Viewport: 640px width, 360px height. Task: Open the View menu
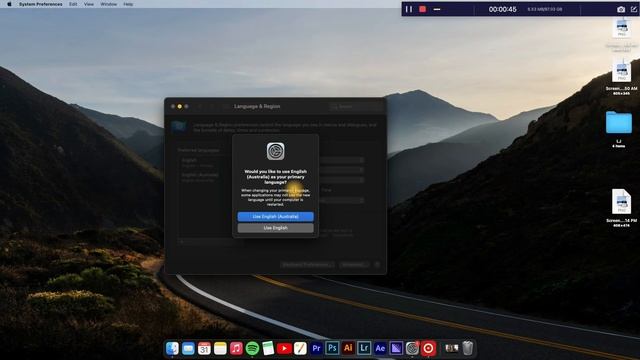(89, 4)
